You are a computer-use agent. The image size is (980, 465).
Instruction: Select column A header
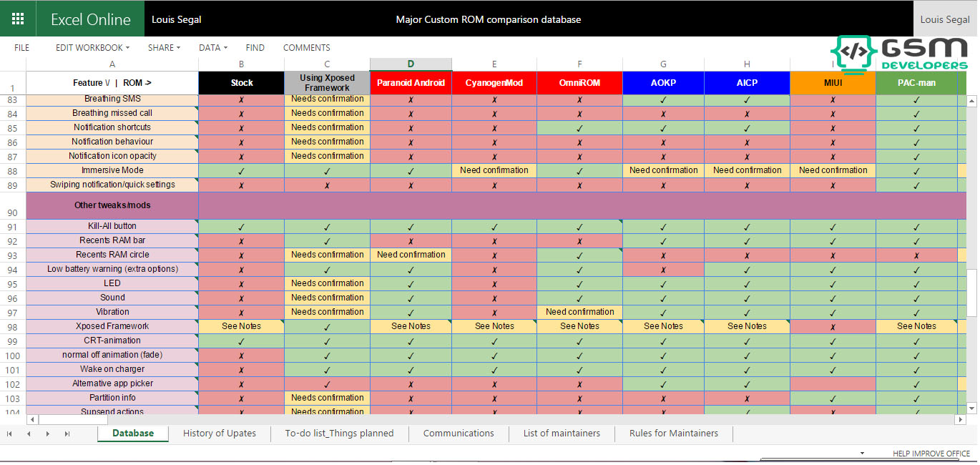tap(112, 64)
